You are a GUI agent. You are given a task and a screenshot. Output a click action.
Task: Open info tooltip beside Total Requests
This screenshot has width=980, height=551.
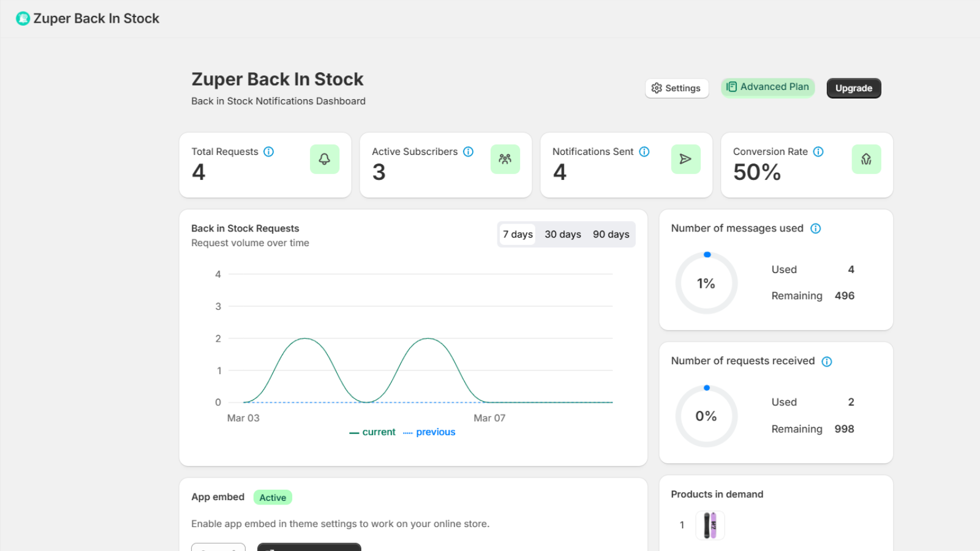click(x=269, y=152)
